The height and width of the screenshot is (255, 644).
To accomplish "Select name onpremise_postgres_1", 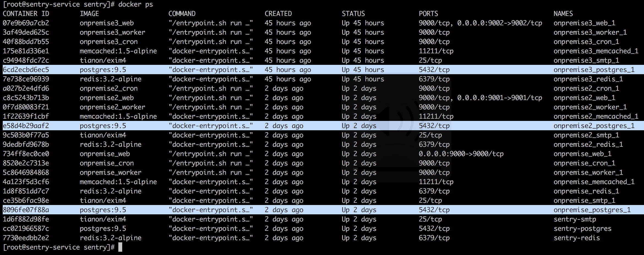I will tap(592, 210).
